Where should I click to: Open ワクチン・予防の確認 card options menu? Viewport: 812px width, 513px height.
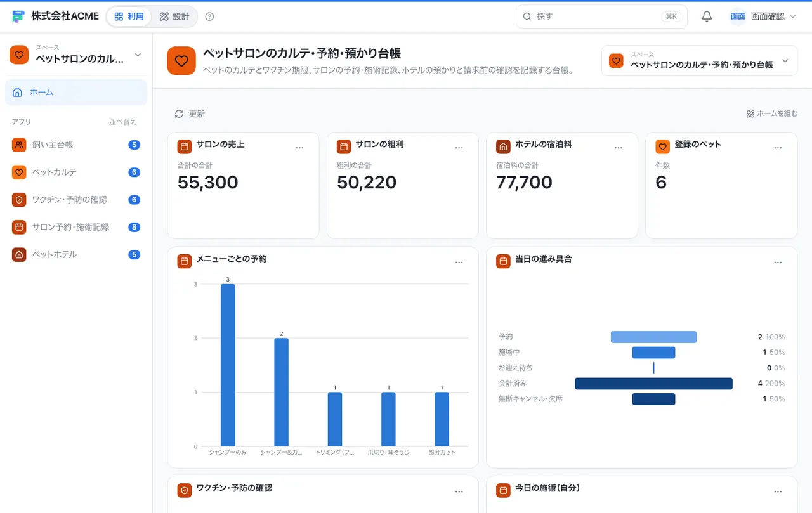(x=459, y=491)
